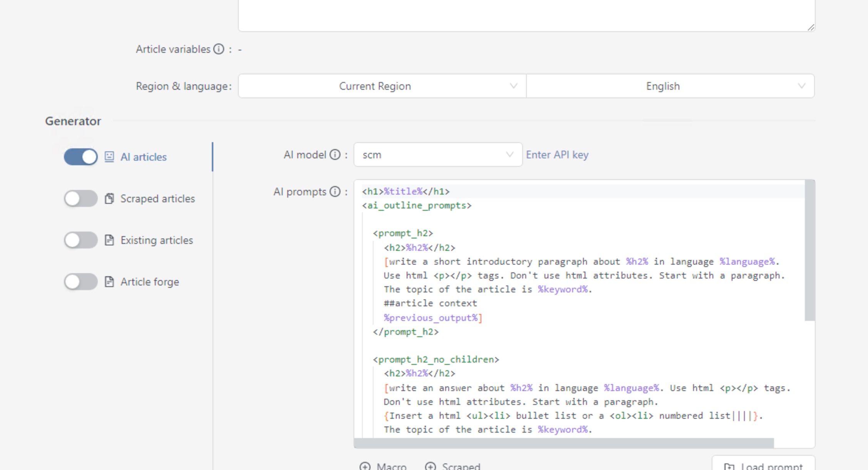Click the Existing articles document icon
The width and height of the screenshot is (868, 470).
109,240
